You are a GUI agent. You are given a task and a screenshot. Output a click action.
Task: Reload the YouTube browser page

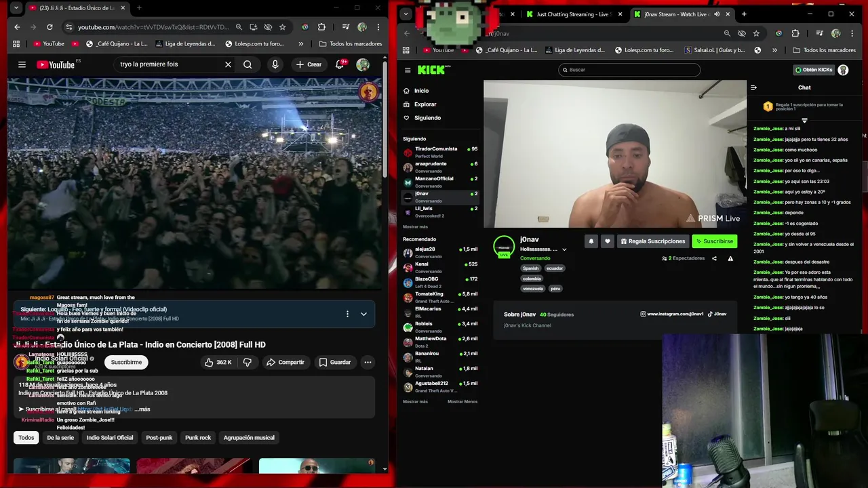pos(50,27)
